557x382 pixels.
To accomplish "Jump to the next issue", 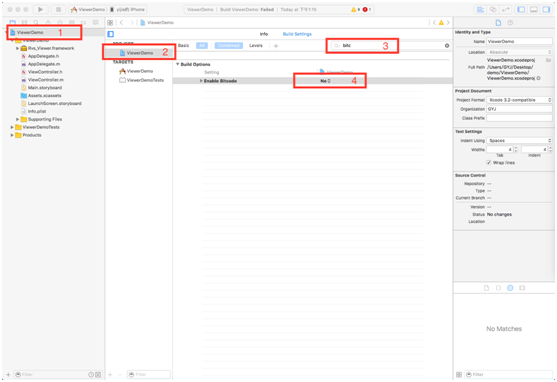I will click(448, 22).
